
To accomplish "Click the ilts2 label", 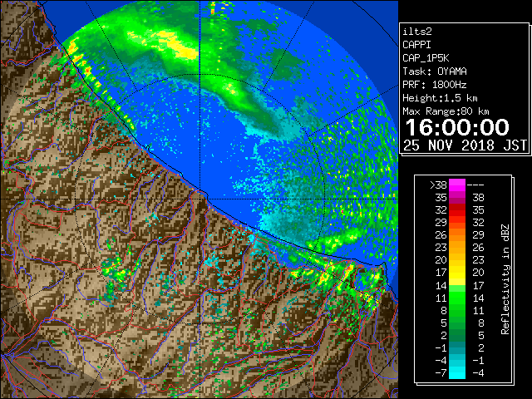I will pyautogui.click(x=417, y=32).
